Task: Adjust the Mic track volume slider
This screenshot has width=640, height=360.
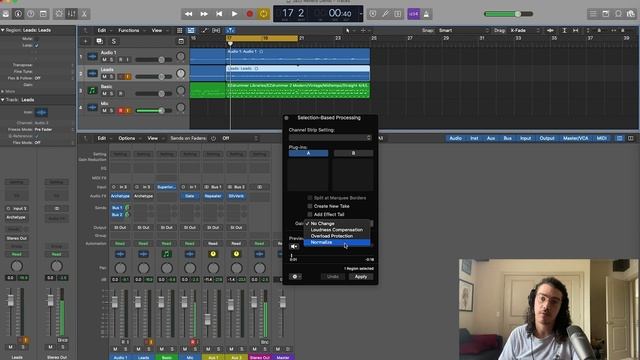Action: [x=154, y=111]
